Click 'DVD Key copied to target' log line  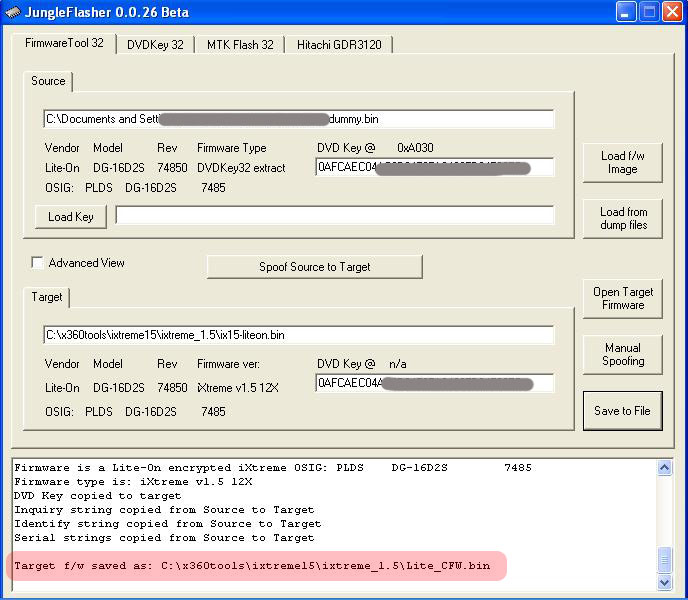[x=97, y=496]
